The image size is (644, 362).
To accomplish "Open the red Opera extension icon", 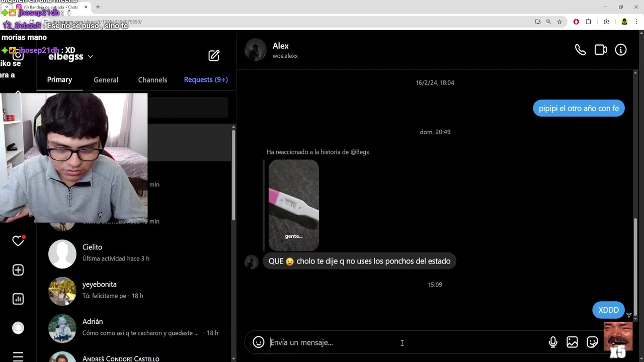I will [x=576, y=22].
